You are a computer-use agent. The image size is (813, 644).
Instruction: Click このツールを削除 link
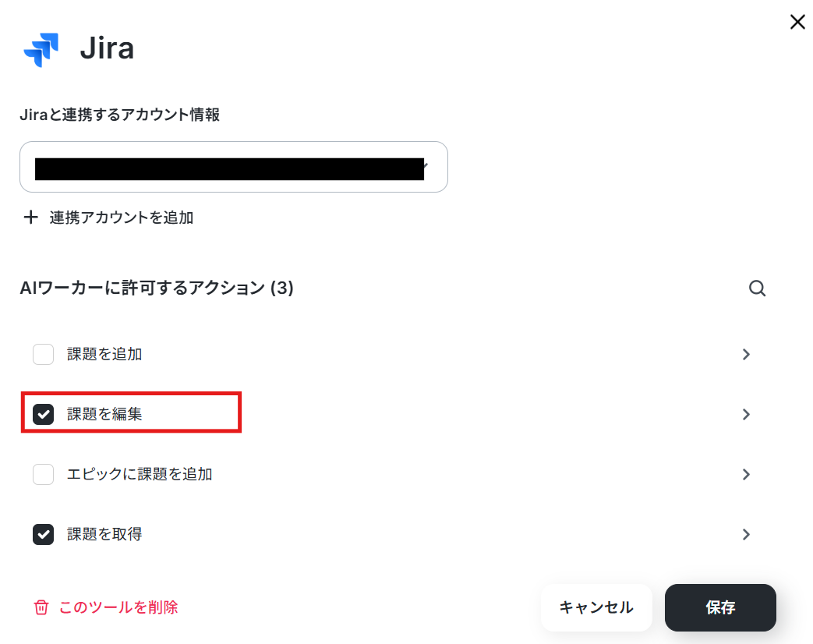118,607
